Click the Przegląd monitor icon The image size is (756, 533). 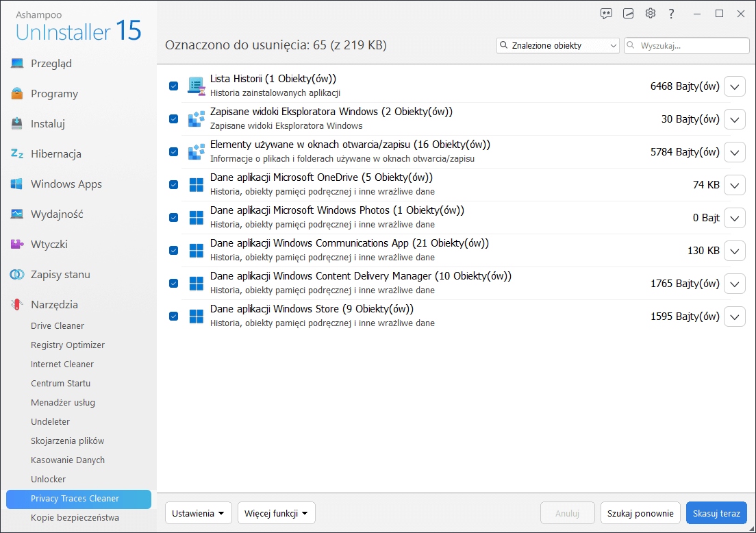click(17, 63)
